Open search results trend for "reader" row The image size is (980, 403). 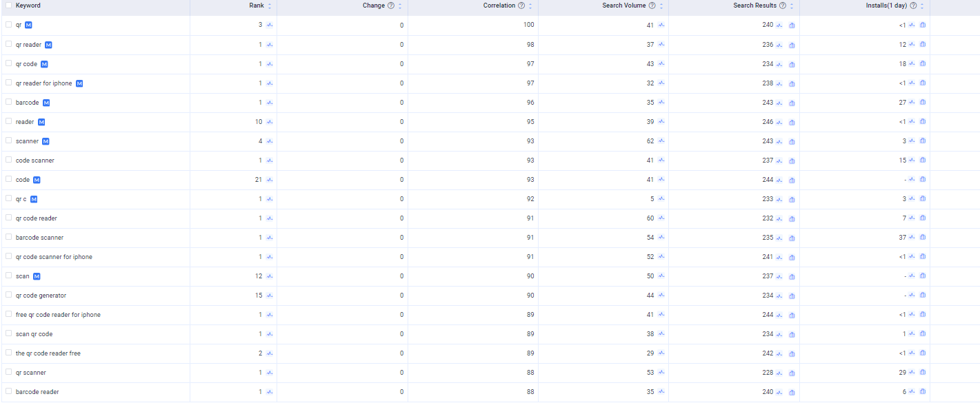(779, 121)
